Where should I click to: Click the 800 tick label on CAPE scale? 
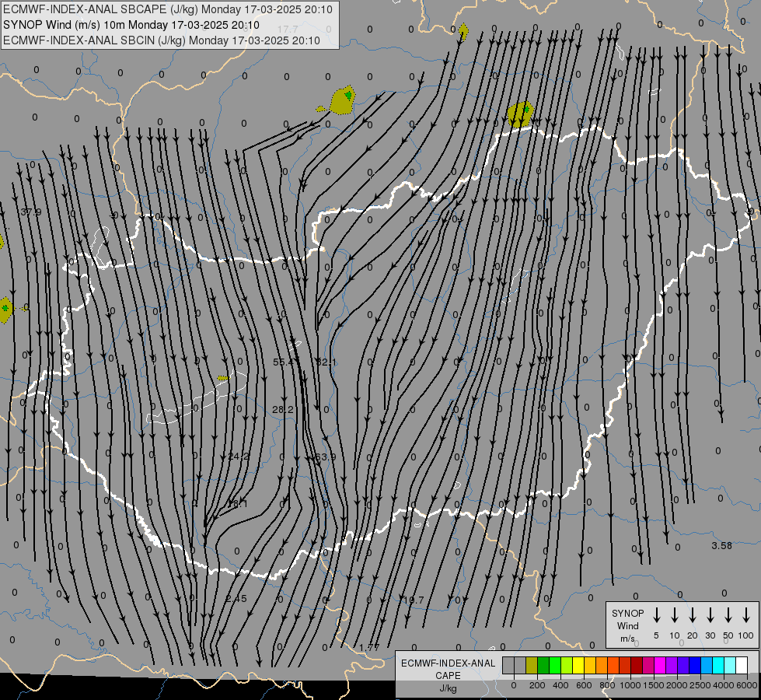(607, 685)
